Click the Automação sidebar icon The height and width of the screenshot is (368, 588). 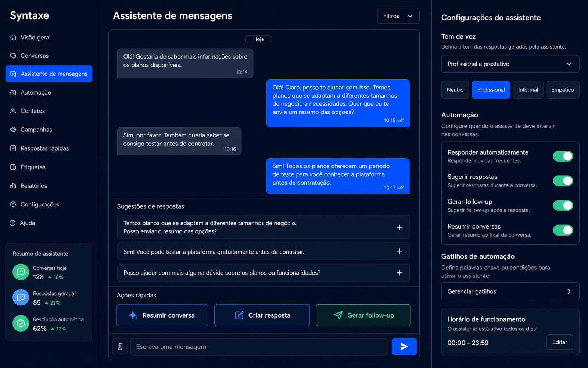point(13,92)
